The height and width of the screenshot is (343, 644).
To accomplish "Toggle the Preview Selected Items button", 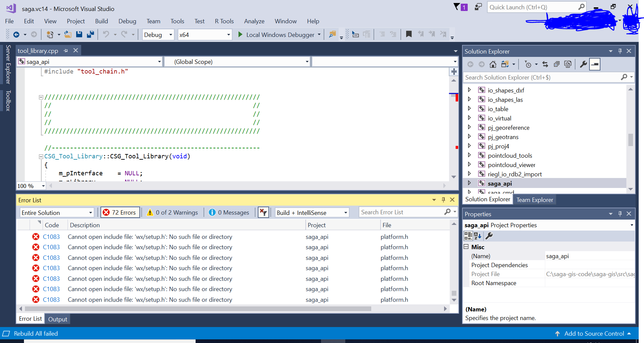I will [x=595, y=64].
